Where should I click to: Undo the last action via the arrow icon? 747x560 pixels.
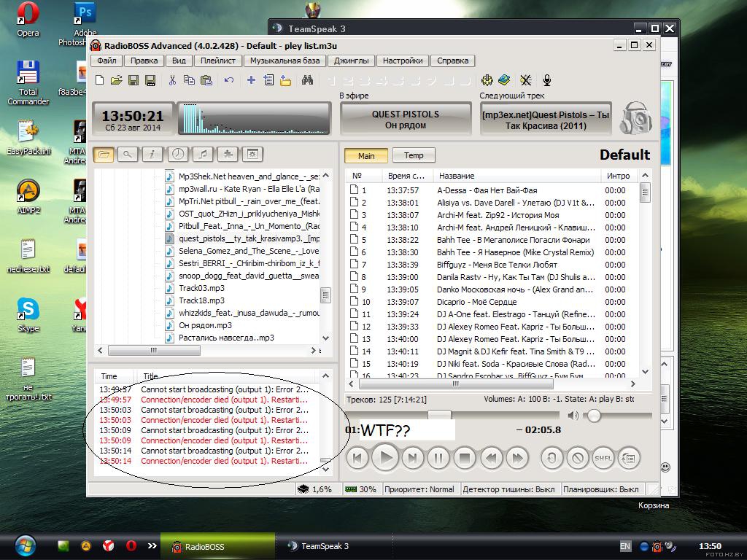[x=229, y=80]
